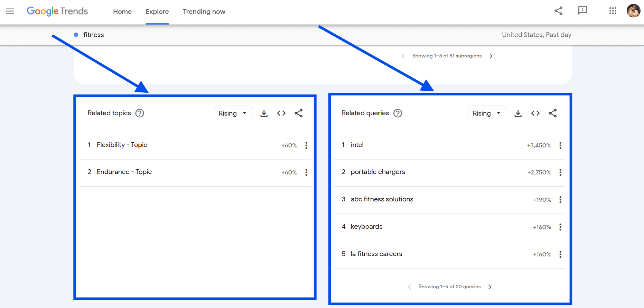Select the Explore tab
Viewport: 644px width, 308px height.
pos(157,11)
